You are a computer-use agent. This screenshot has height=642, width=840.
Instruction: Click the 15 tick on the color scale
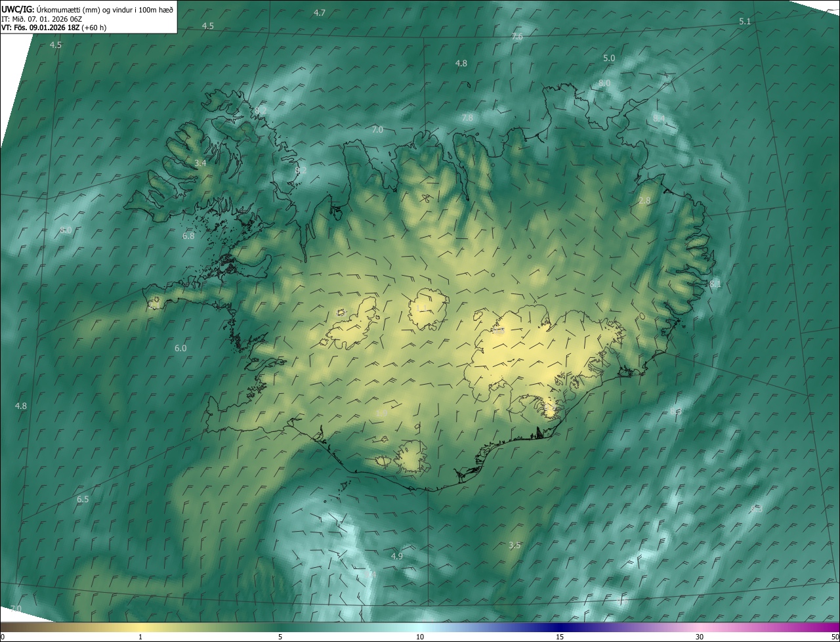[x=560, y=637]
